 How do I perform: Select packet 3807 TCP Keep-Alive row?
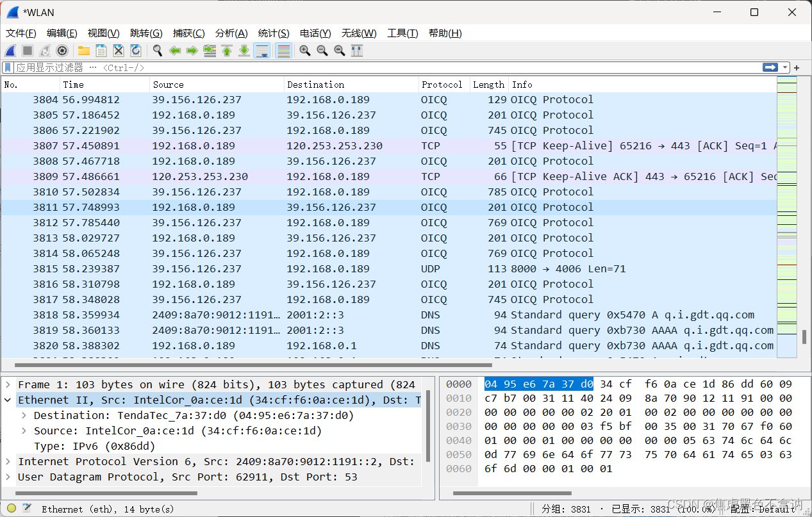[388, 146]
